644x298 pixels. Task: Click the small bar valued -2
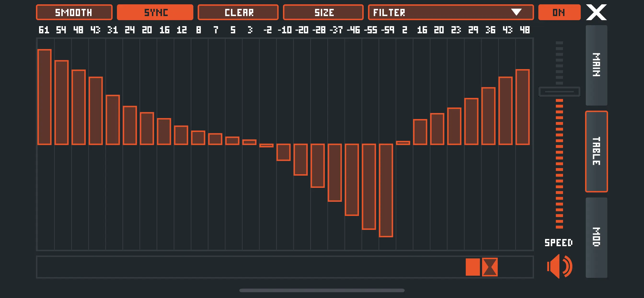tap(266, 145)
